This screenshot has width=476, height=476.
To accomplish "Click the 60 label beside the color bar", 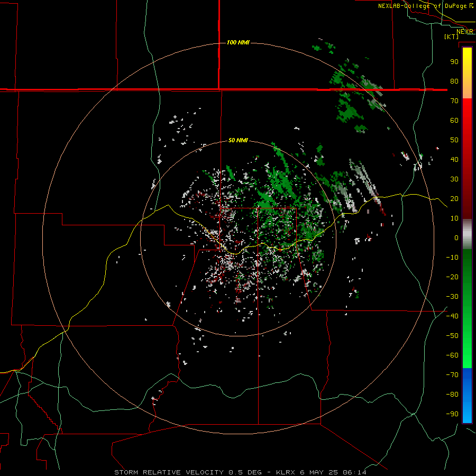I will pyautogui.click(x=454, y=120).
